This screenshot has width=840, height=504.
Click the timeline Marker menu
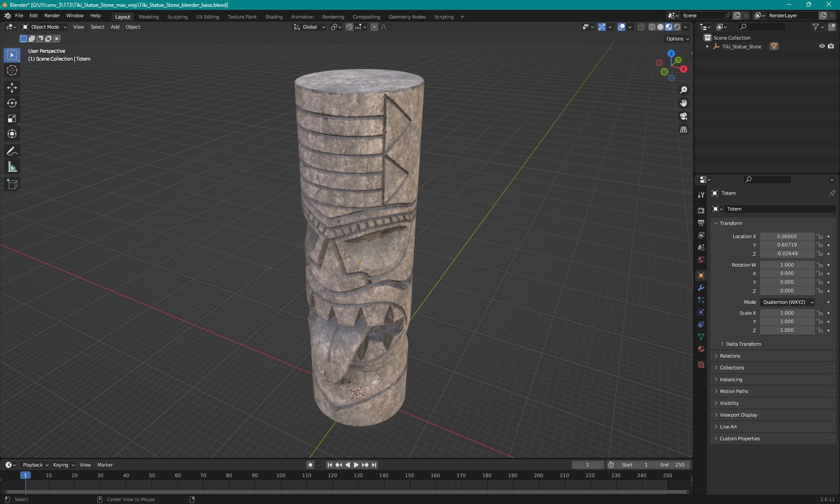[105, 465]
